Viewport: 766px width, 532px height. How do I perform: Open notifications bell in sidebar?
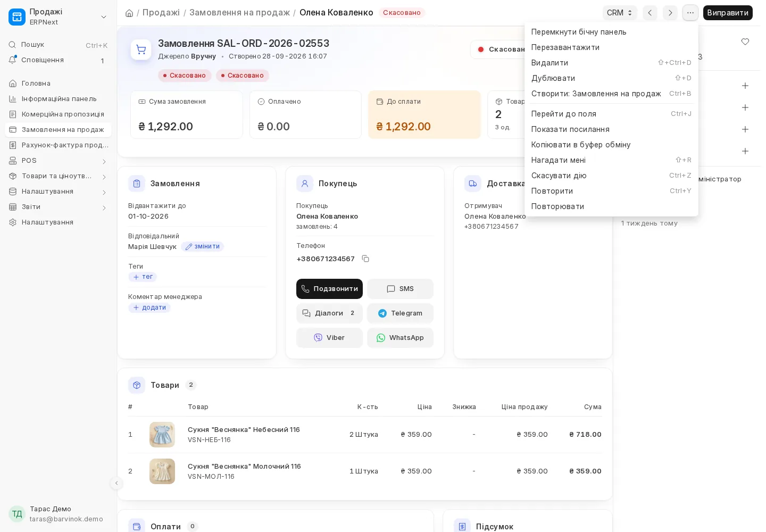tap(58, 60)
